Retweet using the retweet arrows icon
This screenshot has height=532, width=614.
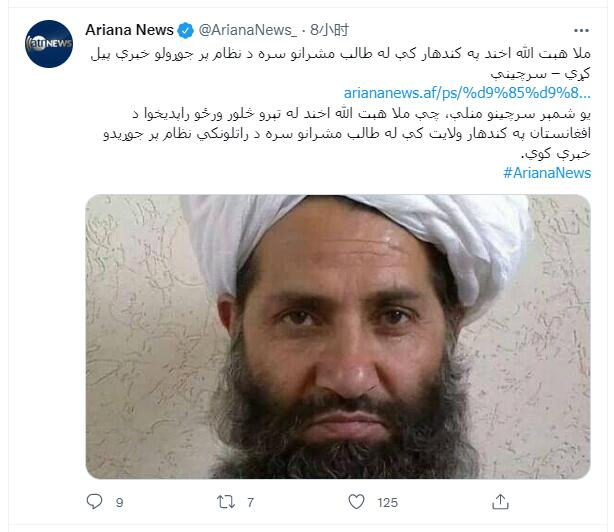click(x=226, y=501)
